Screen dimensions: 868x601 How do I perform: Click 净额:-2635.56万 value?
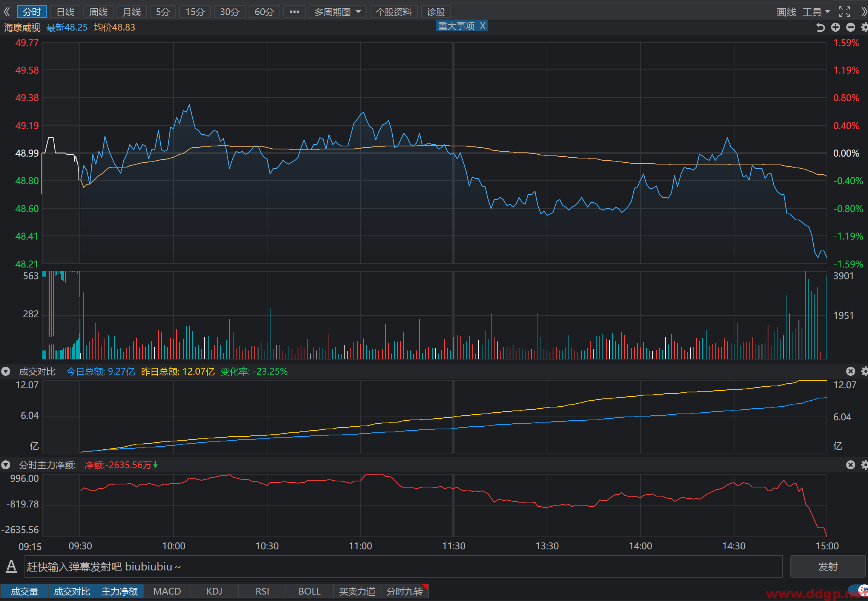[118, 465]
